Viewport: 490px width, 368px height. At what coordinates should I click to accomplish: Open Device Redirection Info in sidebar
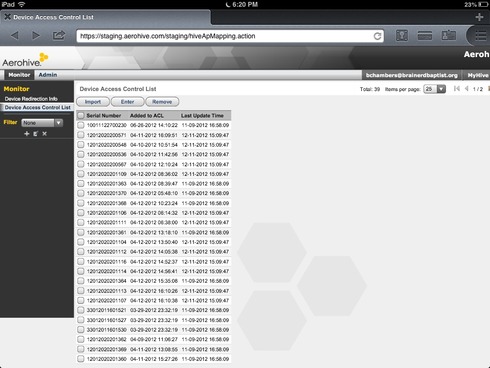31,99
